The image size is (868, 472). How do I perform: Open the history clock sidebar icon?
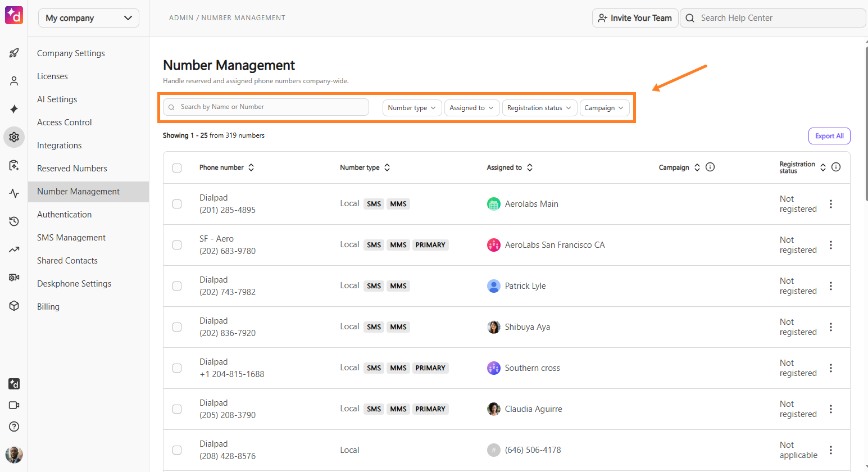[x=14, y=221]
